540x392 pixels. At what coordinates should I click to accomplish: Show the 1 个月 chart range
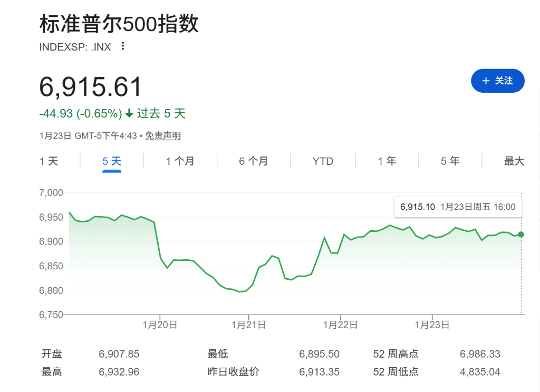click(x=180, y=161)
